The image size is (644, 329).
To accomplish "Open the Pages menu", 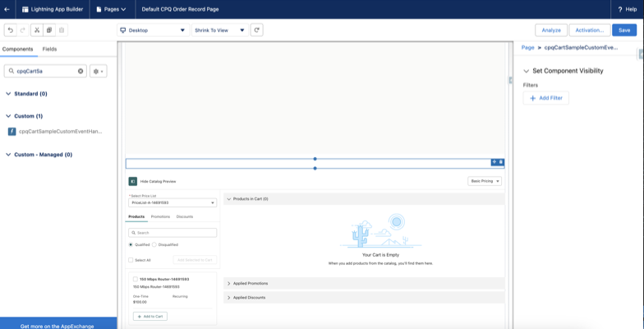I will (112, 9).
